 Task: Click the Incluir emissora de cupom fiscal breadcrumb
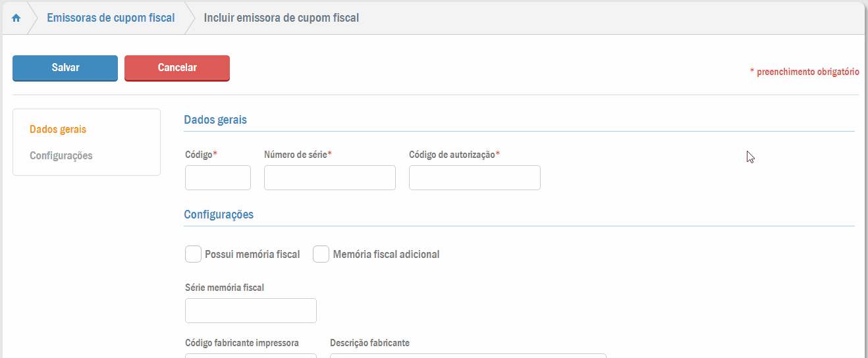click(x=281, y=18)
